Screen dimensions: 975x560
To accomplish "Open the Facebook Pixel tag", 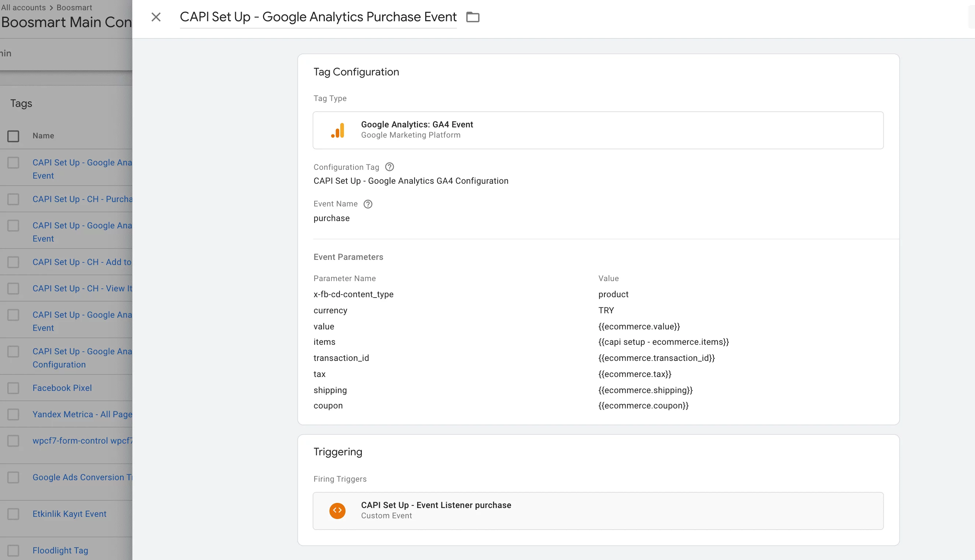I will click(62, 388).
